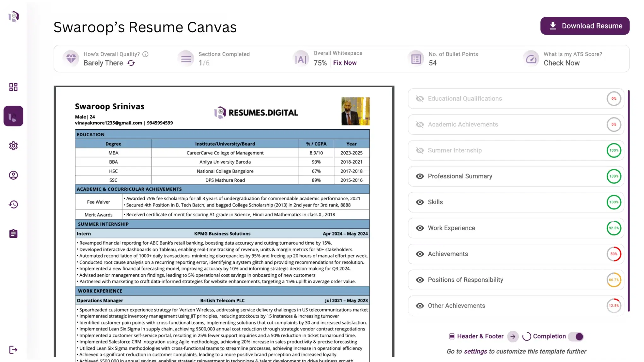Click the name Swaroop Srinivas in the resume
644x362 pixels.
[110, 106]
